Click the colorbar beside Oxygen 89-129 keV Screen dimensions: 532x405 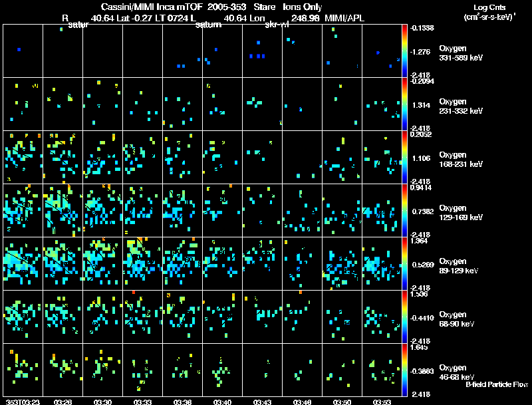click(x=404, y=264)
